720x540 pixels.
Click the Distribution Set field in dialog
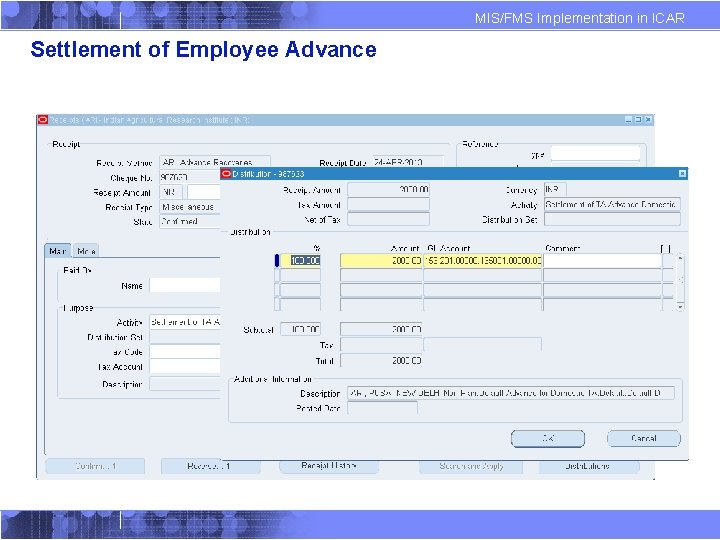point(612,219)
